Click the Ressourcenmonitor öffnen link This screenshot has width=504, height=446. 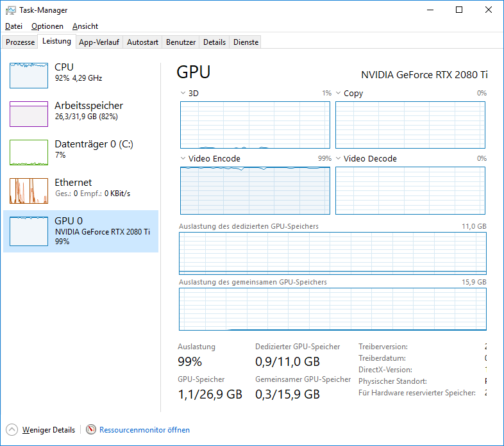[x=144, y=430]
